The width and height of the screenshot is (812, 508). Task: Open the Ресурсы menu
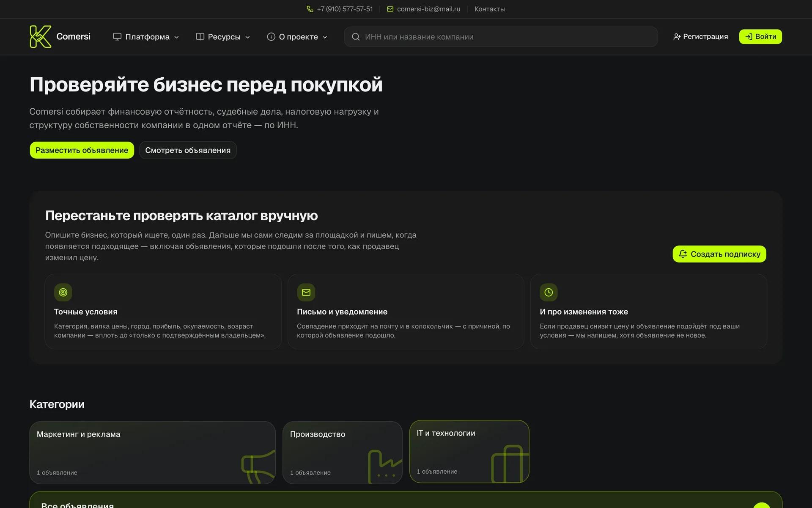(x=223, y=37)
